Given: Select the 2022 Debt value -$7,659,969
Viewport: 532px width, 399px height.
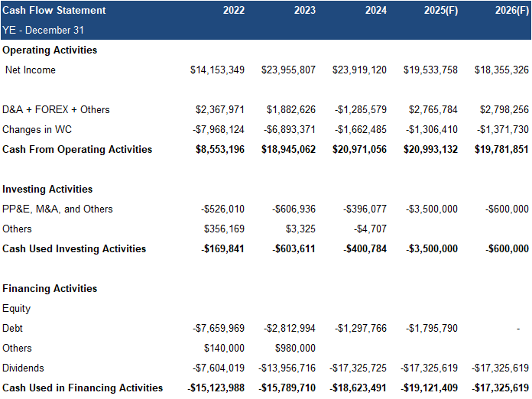Looking at the screenshot, I should (218, 329).
